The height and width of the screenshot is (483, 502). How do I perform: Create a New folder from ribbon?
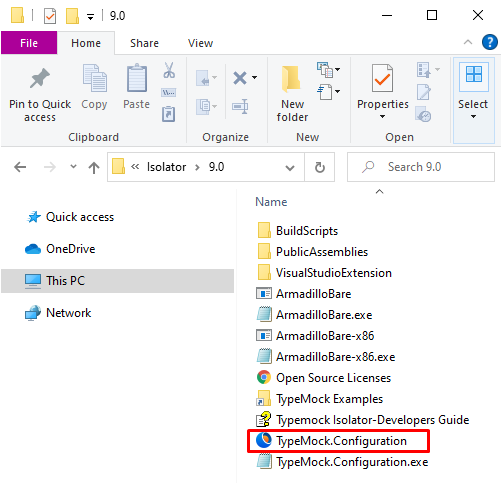(292, 93)
